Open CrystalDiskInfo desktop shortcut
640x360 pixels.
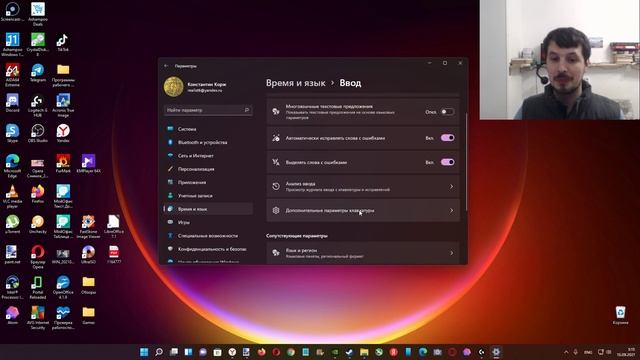(38, 45)
